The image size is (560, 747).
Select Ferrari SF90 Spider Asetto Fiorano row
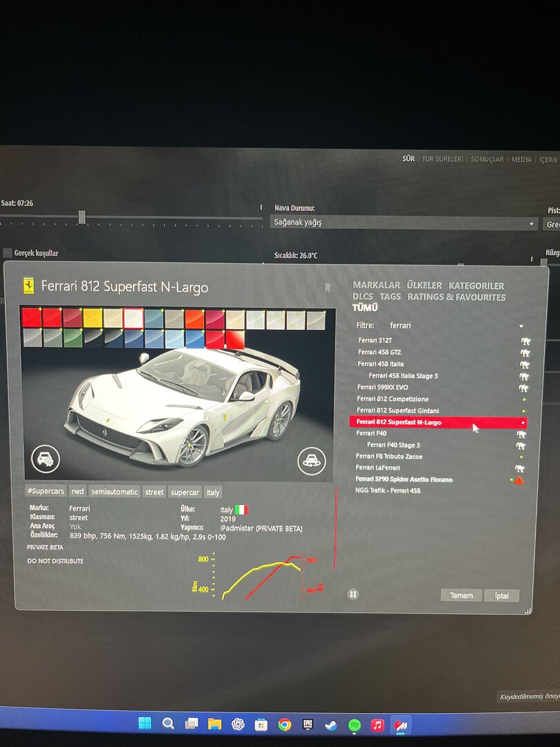[437, 479]
